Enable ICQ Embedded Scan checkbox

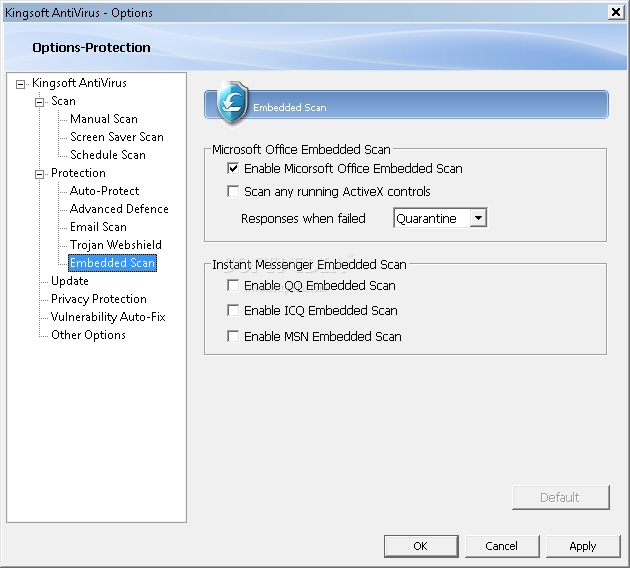[233, 311]
